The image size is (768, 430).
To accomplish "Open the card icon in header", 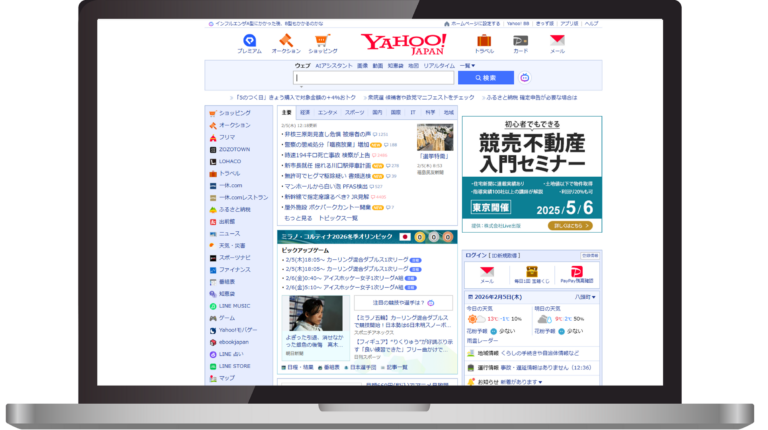I will (520, 41).
